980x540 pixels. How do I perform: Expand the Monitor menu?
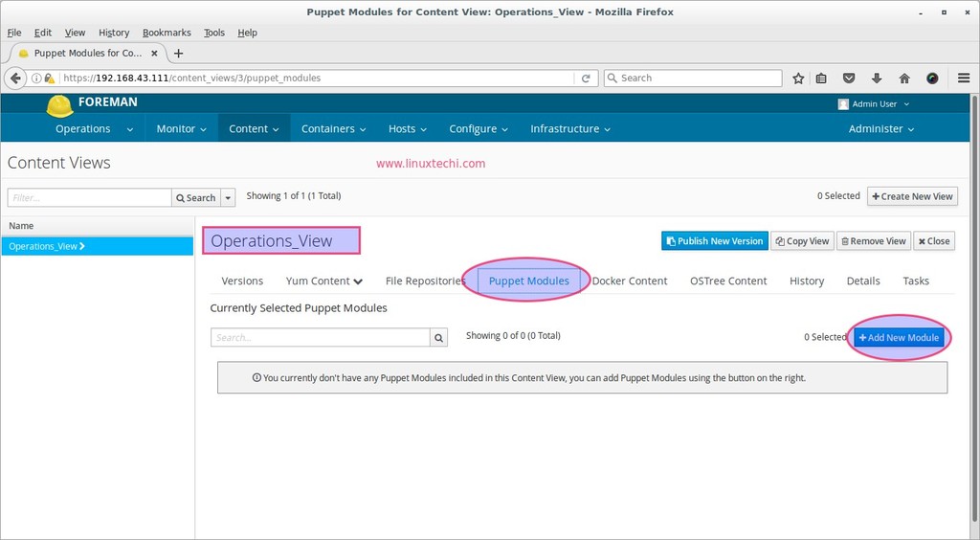click(181, 128)
